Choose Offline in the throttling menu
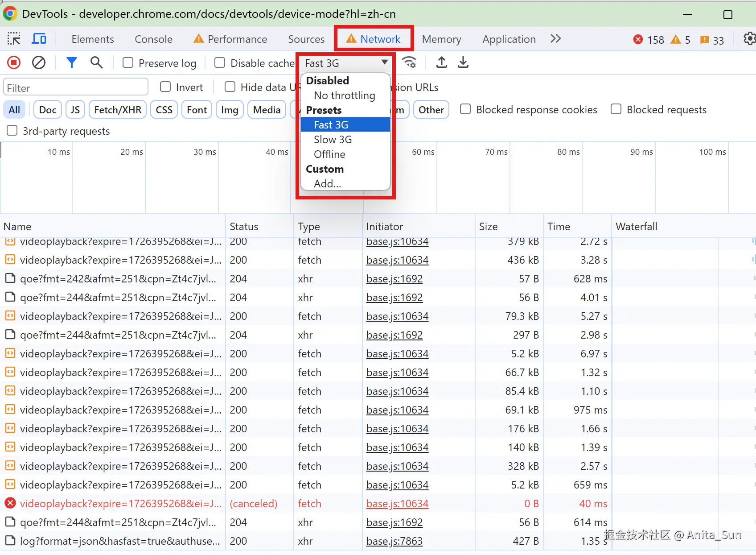756x555 pixels. coord(329,154)
